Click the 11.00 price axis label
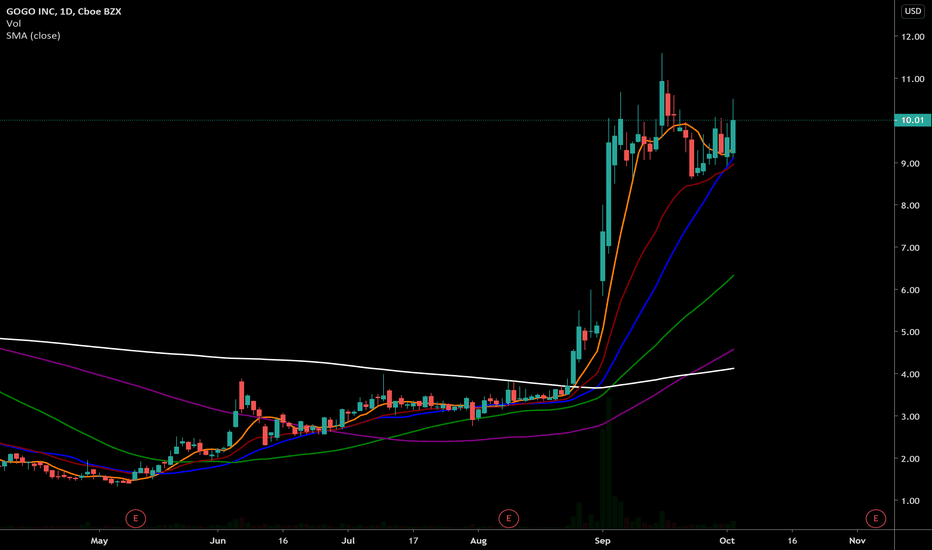Image resolution: width=932 pixels, height=550 pixels. coord(913,79)
